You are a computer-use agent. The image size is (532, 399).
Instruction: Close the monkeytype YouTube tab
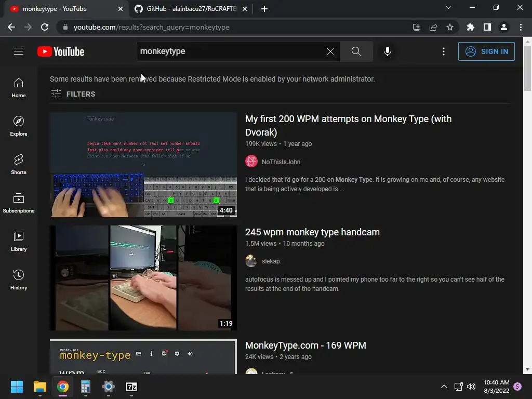121,9
